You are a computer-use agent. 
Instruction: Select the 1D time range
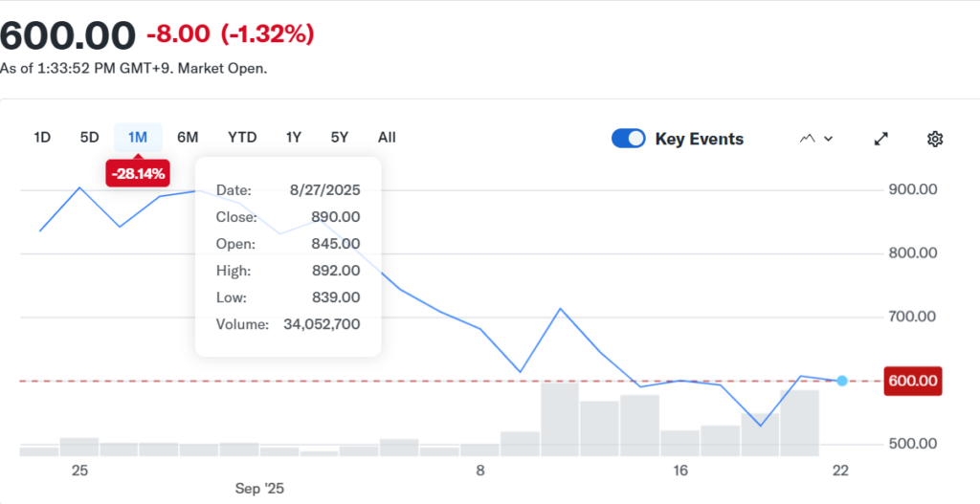point(42,137)
